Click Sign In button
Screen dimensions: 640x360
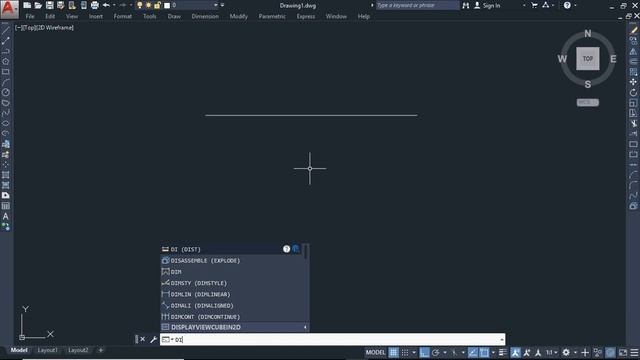(x=487, y=5)
